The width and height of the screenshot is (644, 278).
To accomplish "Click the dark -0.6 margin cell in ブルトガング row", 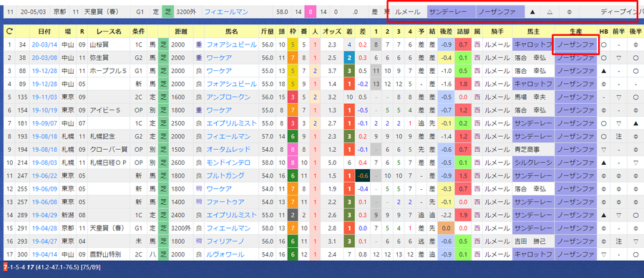I will tap(363, 176).
